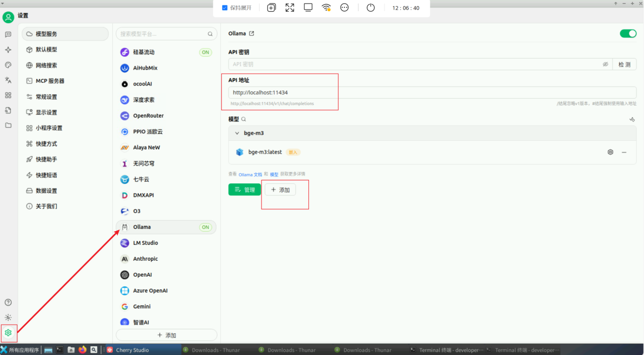Open the settings gear sidebar icon
Image resolution: width=644 pixels, height=355 pixels.
[x=8, y=333]
